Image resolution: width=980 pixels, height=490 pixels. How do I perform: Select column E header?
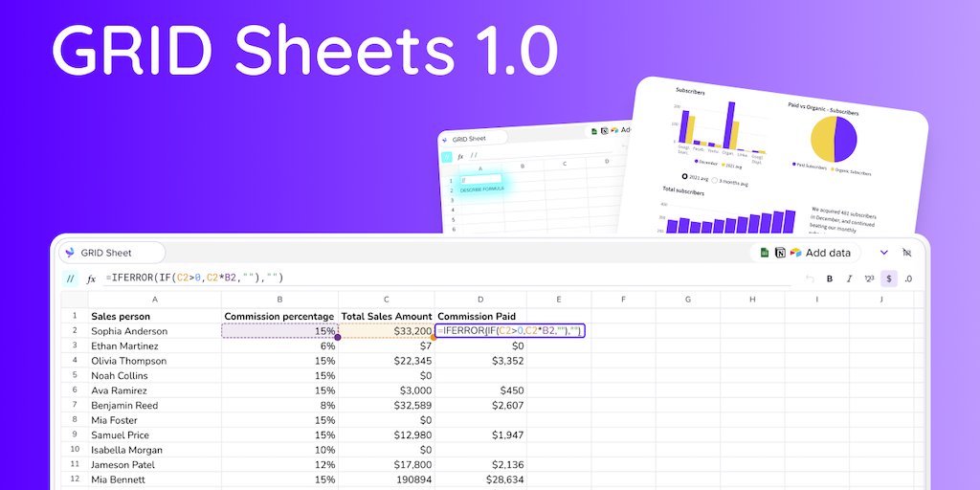[559, 300]
